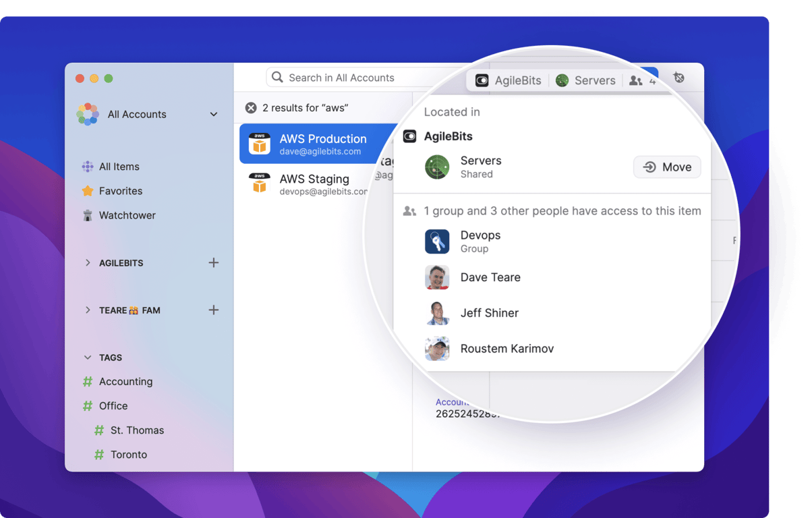Add new vault to AGILEBITS with plus
The height and width of the screenshot is (518, 812).
(x=214, y=262)
